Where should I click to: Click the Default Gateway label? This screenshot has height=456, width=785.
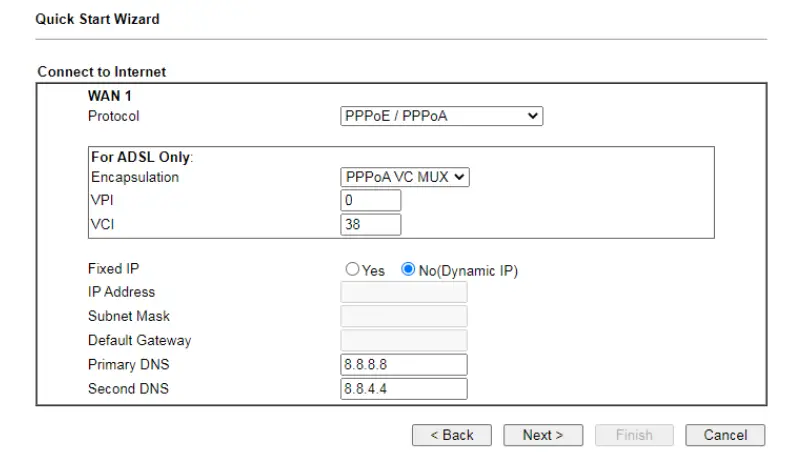(x=140, y=340)
